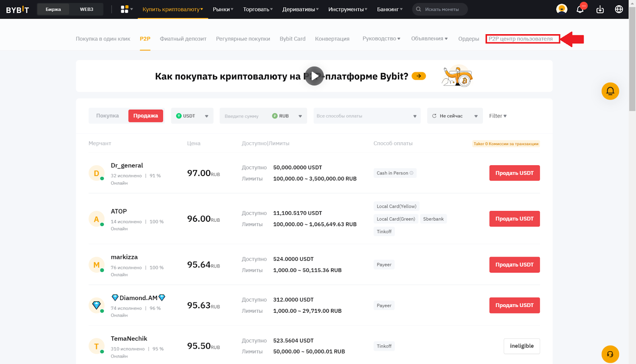Viewport: 636px width, 364px height.
Task: Open the Торговать menu
Action: pos(258,9)
